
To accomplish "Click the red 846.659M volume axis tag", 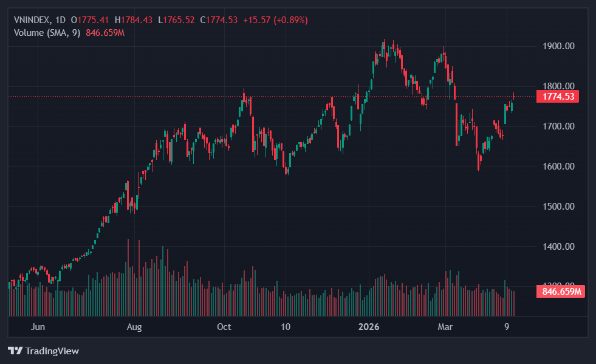I will pyautogui.click(x=558, y=292).
